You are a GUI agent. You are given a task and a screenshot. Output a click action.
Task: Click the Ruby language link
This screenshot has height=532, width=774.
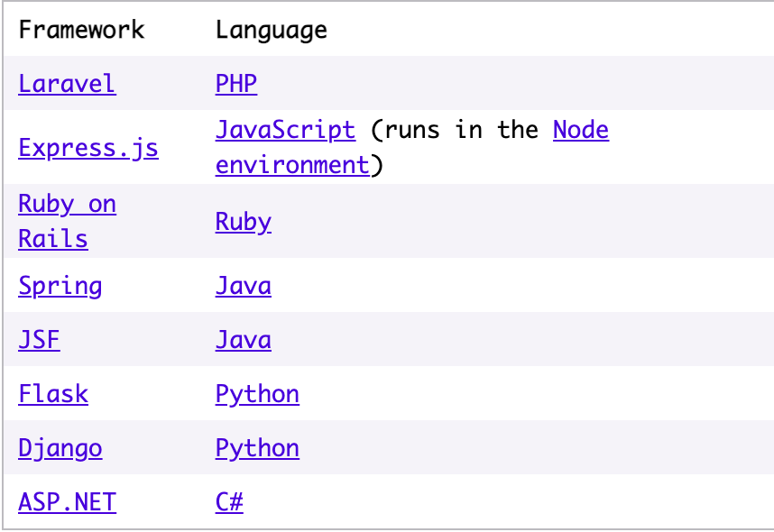pyautogui.click(x=244, y=222)
